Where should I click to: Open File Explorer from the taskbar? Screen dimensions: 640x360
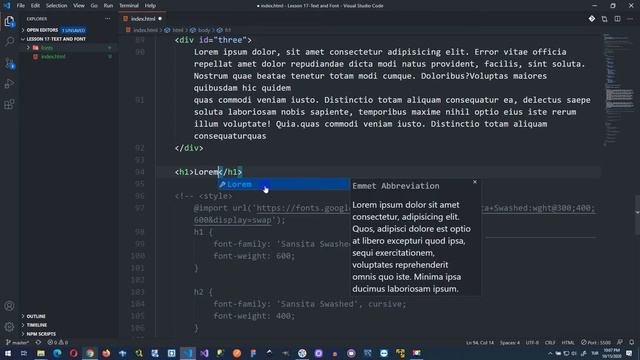point(41,353)
